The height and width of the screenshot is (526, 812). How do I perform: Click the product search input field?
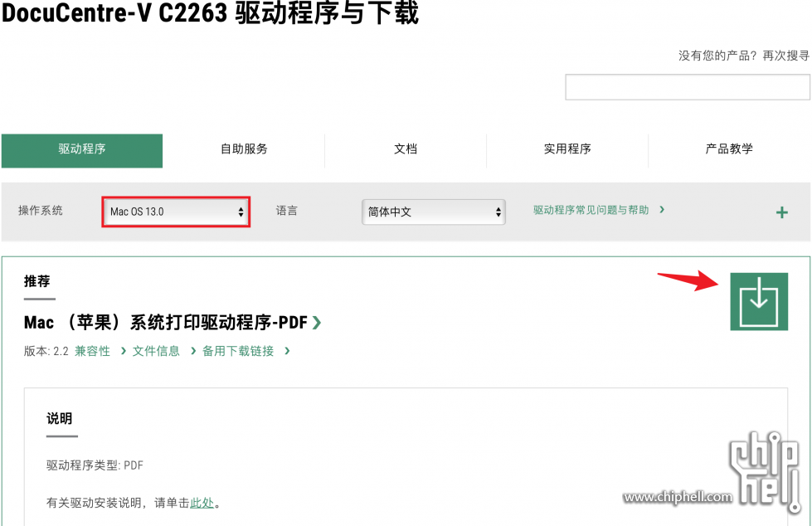[x=688, y=87]
